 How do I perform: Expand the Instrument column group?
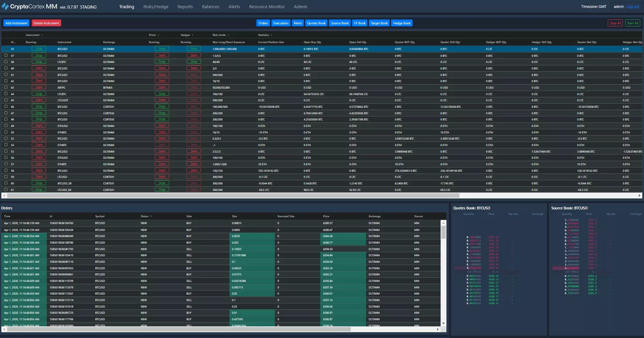click(x=42, y=35)
